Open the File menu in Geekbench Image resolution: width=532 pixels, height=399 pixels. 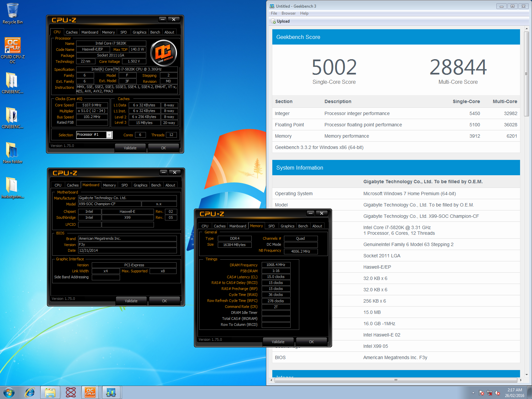tap(274, 13)
